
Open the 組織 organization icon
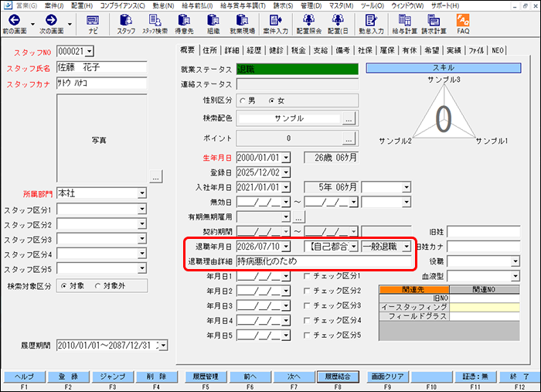tap(213, 24)
